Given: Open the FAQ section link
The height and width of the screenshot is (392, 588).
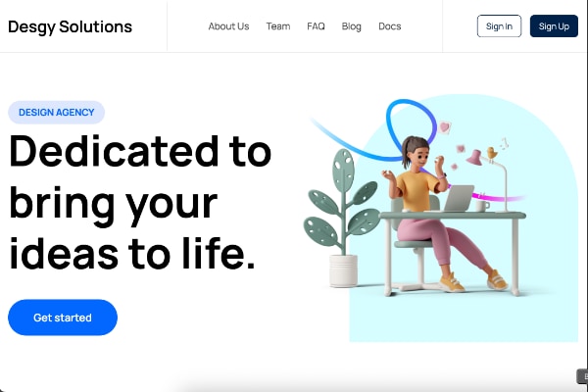Looking at the screenshot, I should pyautogui.click(x=316, y=26).
